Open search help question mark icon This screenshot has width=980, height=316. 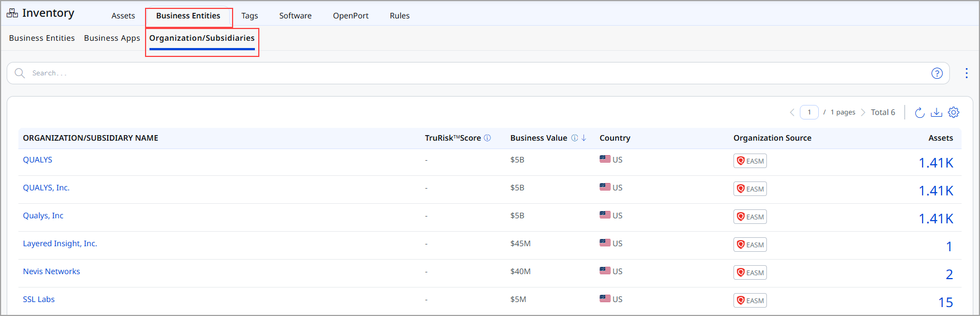(x=937, y=73)
